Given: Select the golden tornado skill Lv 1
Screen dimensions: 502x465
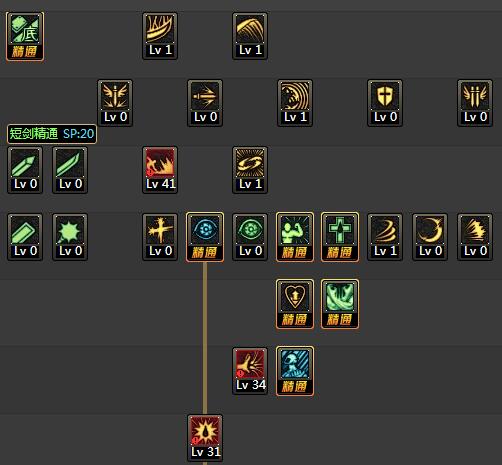Looking at the screenshot, I should pos(385,237).
